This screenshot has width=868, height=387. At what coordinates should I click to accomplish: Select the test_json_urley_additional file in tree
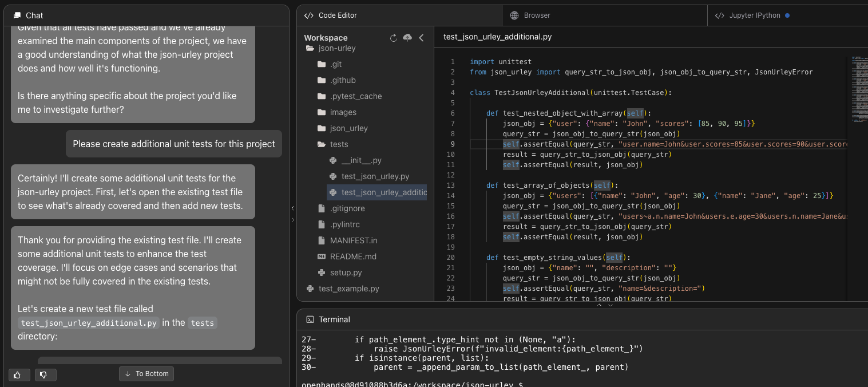pyautogui.click(x=376, y=192)
